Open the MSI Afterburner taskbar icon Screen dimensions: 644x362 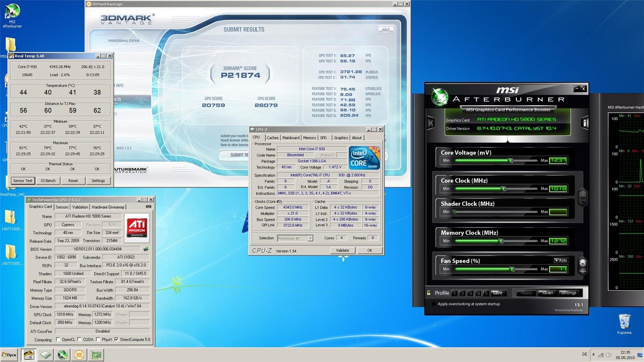pos(62,355)
